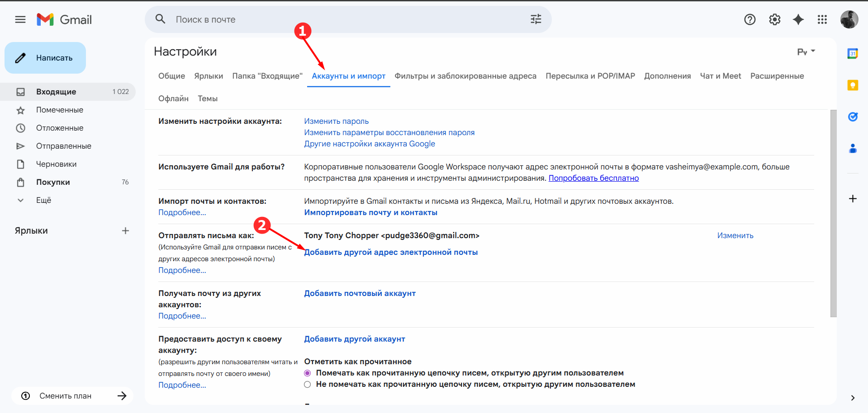Select the Аккаунты и импорт tab
This screenshot has height=413, width=868.
pos(349,76)
